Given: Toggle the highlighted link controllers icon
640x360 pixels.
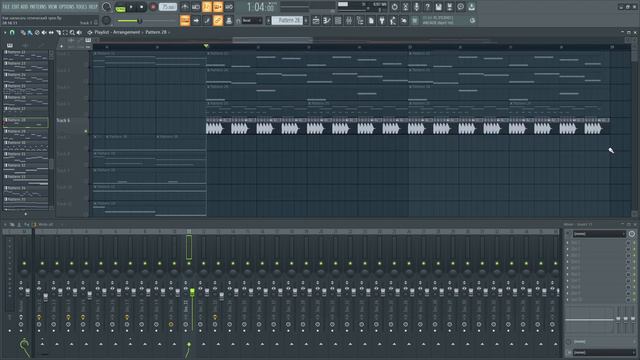Looking at the screenshot, I should pyautogui.click(x=218, y=20).
